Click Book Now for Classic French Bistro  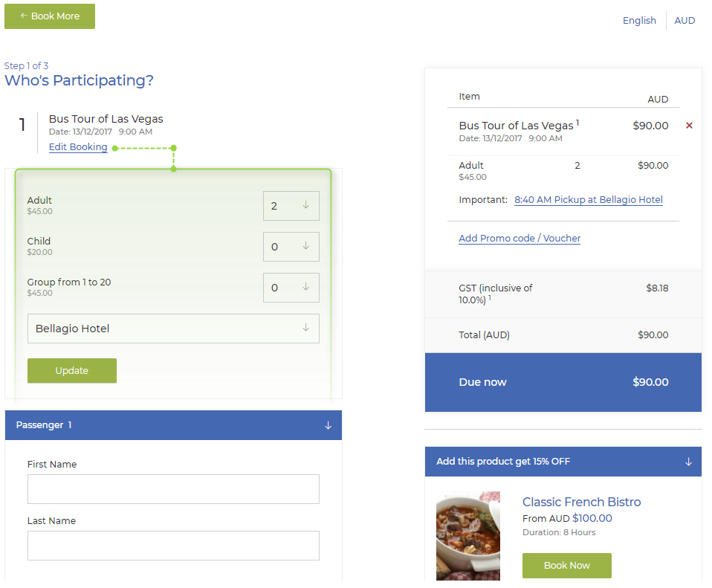(x=566, y=565)
